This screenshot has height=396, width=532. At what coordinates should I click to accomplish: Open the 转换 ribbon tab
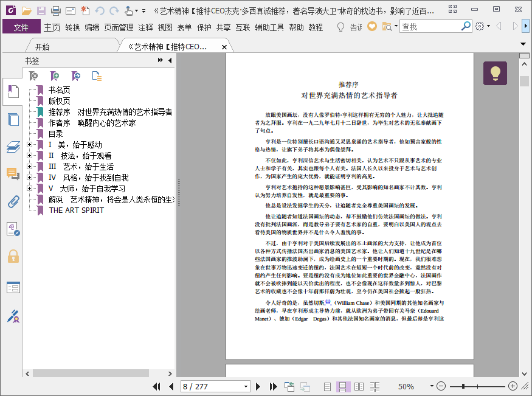coord(72,27)
